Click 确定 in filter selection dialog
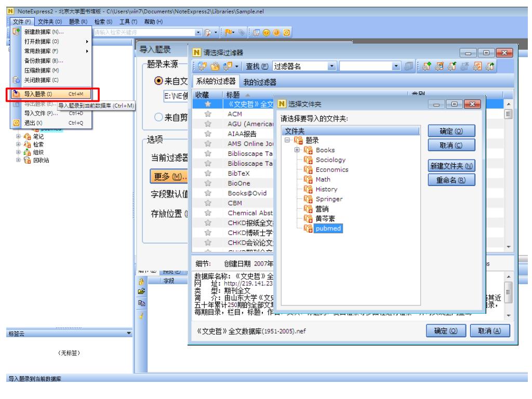The image size is (532, 399). 446,331
